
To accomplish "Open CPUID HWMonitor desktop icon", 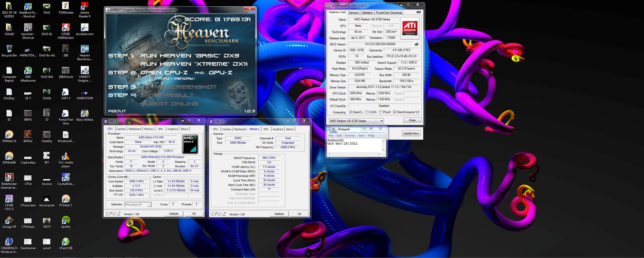I will click(x=66, y=31).
